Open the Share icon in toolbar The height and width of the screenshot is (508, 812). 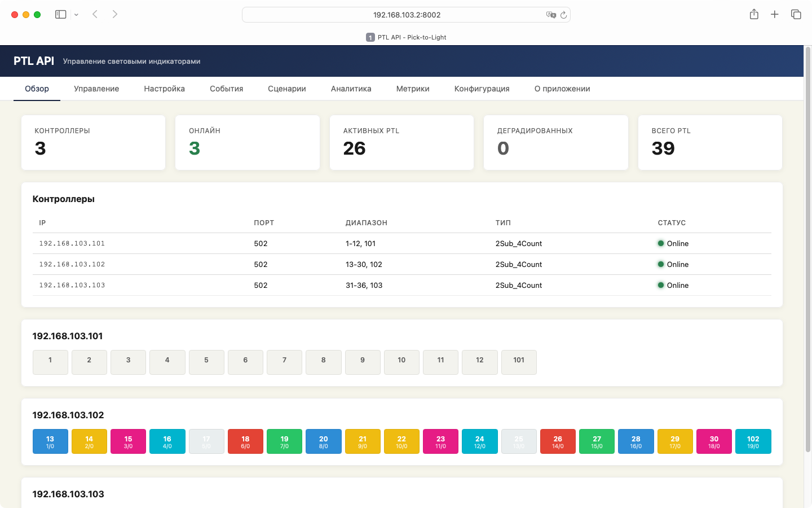pos(754,15)
